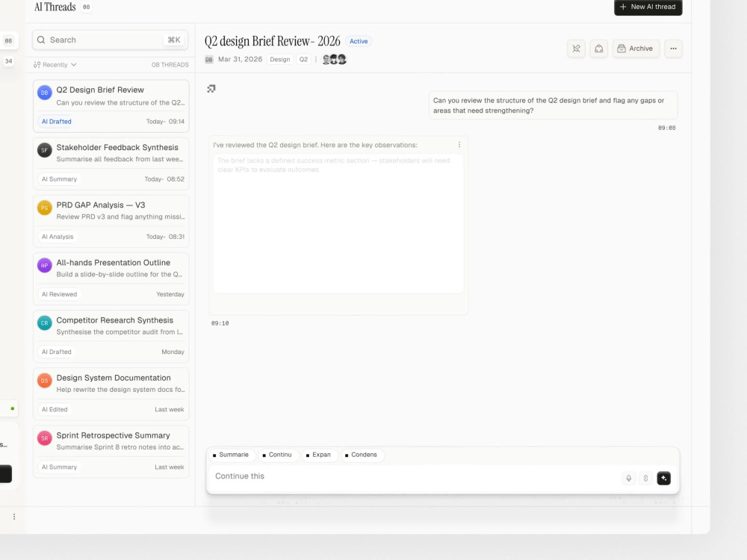The height and width of the screenshot is (560, 747).
Task: Send with the black sparkle button
Action: coord(663,478)
